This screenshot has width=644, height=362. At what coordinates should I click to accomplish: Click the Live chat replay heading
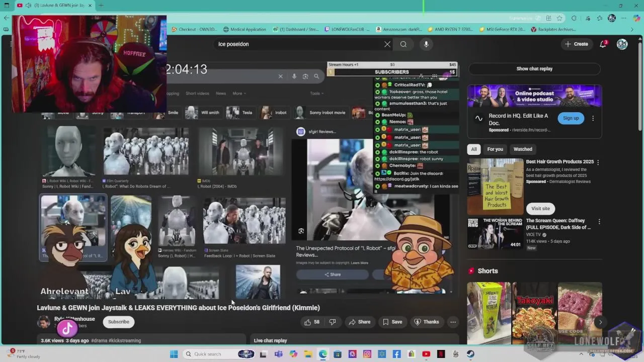270,341
